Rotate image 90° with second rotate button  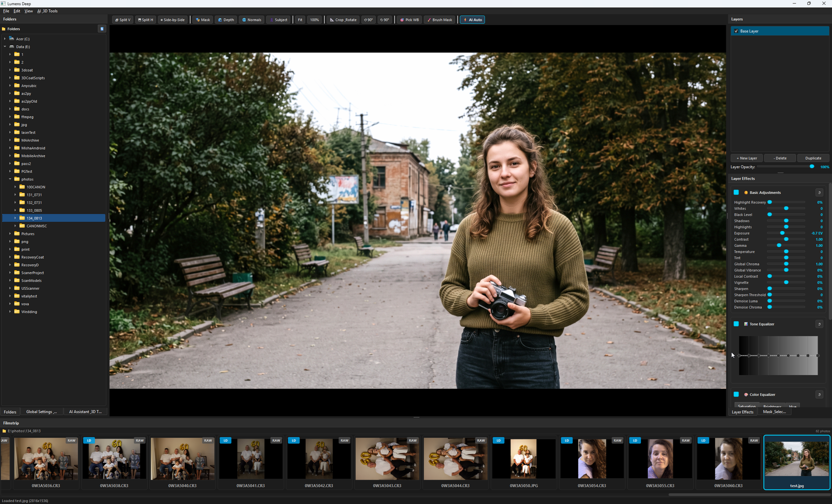click(384, 20)
